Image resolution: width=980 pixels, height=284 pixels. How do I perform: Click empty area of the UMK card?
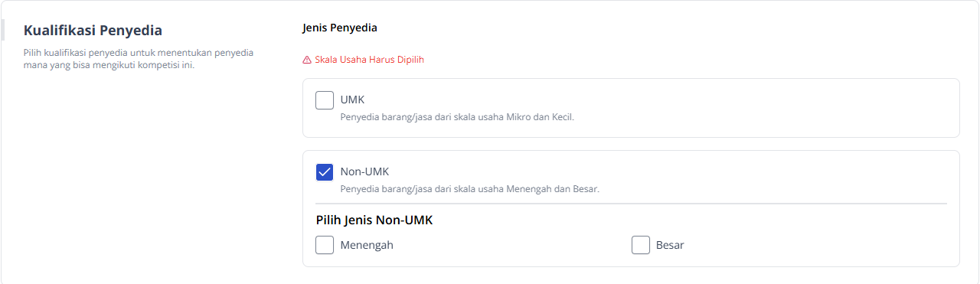[x=766, y=108]
